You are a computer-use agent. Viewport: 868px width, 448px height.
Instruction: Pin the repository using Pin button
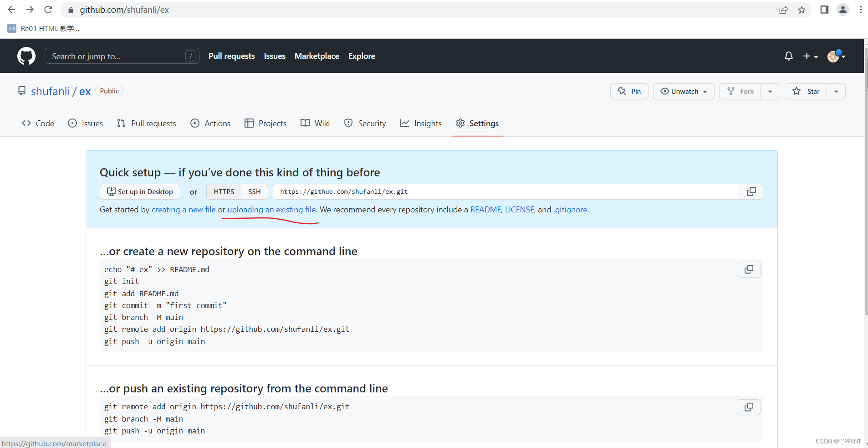click(x=629, y=92)
